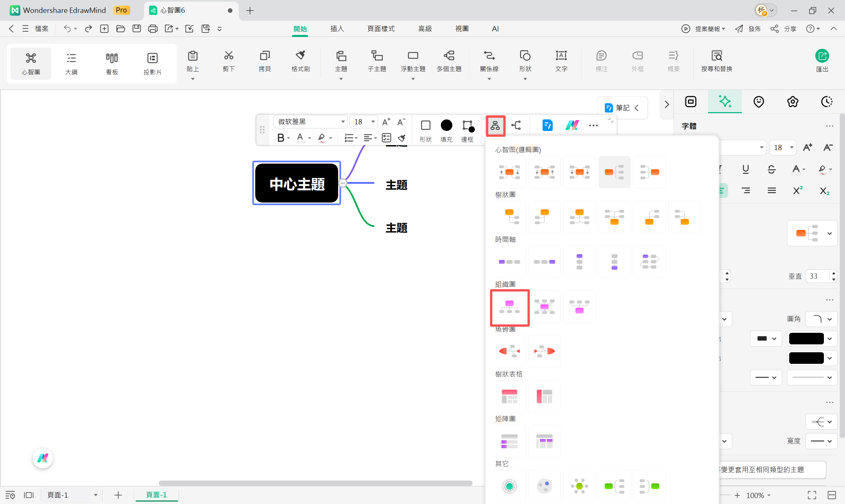
Task: Switch to the 插入 ribbon tab
Action: pos(337,28)
